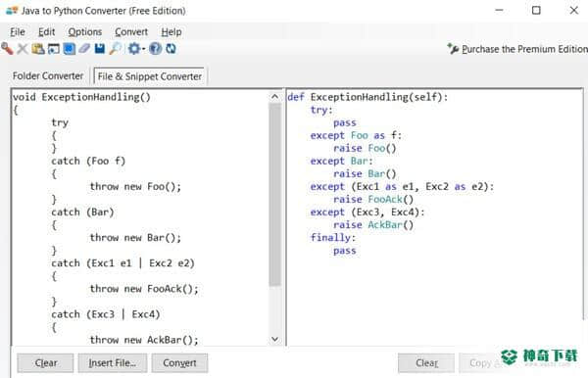This screenshot has width=588, height=378.
Task: Click the 'raise FooAck()' line
Action: pyautogui.click(x=373, y=200)
